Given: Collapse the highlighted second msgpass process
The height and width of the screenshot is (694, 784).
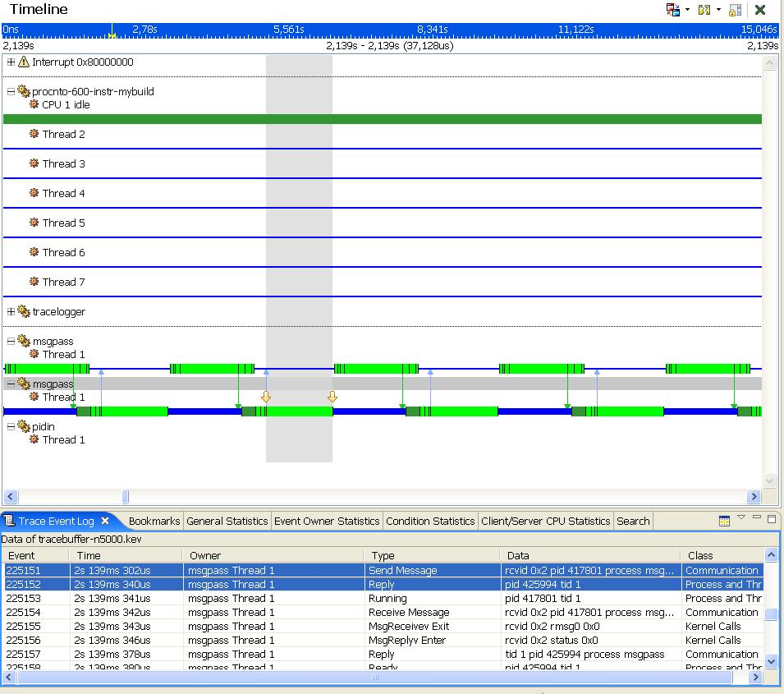Looking at the screenshot, I should click(x=11, y=384).
